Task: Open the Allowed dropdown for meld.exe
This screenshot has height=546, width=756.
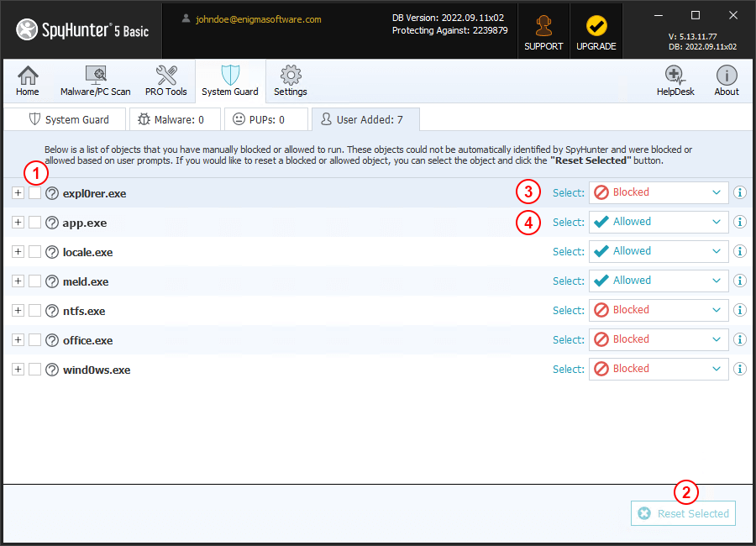Action: tap(658, 280)
